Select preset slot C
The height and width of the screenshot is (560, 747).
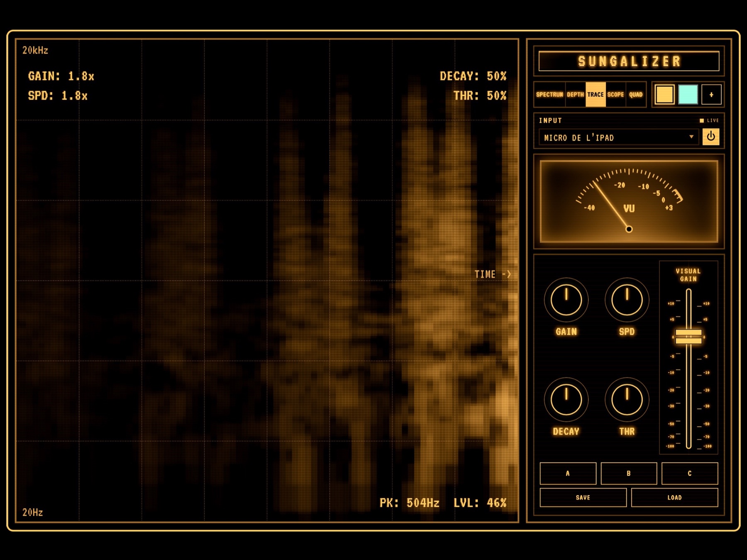[690, 473]
